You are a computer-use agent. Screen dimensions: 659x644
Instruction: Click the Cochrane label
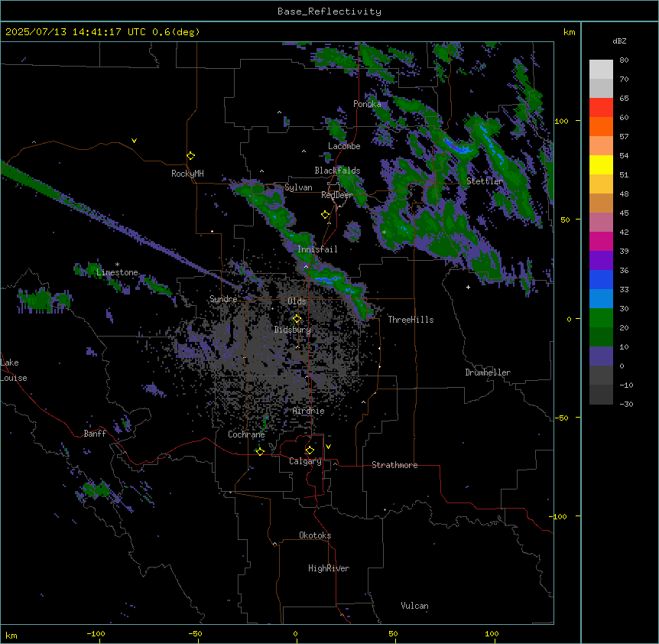tap(246, 434)
